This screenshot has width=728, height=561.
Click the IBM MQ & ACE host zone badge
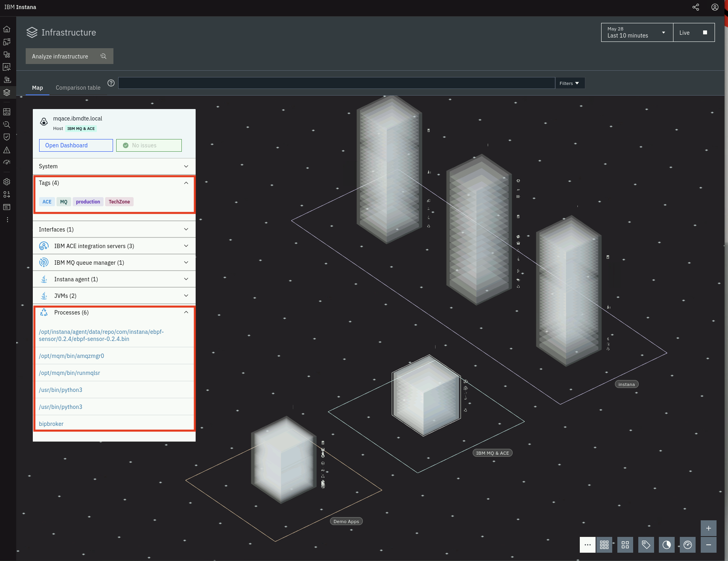click(81, 128)
